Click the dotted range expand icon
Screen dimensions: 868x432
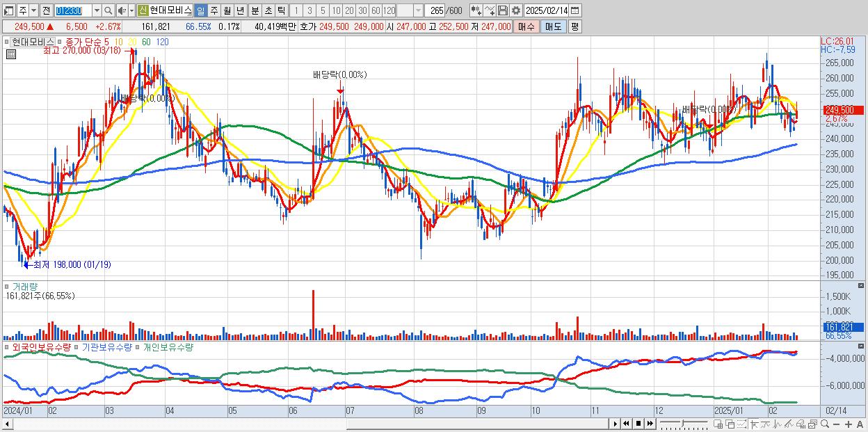[741, 424]
